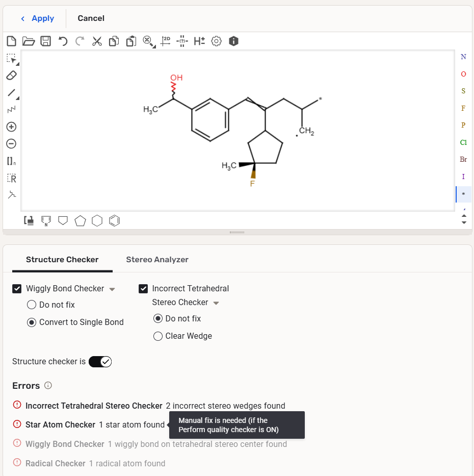Save structure with floppy disk icon

(45, 41)
